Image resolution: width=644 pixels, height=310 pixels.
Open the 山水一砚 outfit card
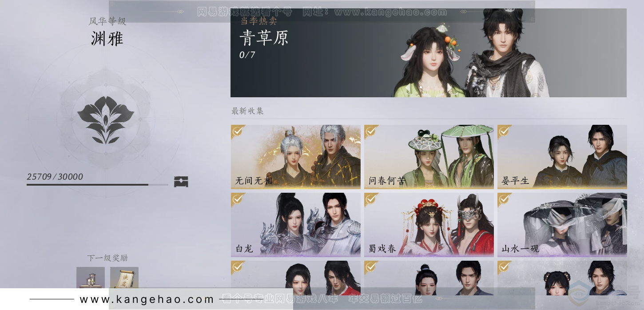click(562, 225)
